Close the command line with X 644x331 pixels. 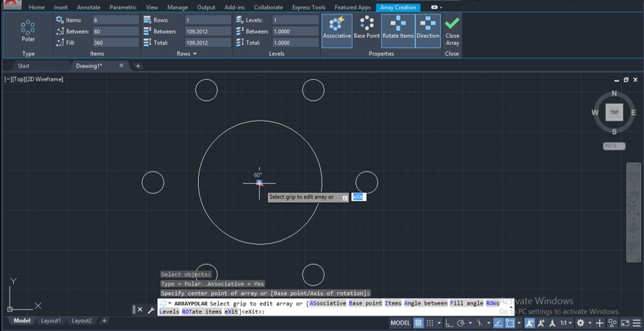pyautogui.click(x=140, y=310)
